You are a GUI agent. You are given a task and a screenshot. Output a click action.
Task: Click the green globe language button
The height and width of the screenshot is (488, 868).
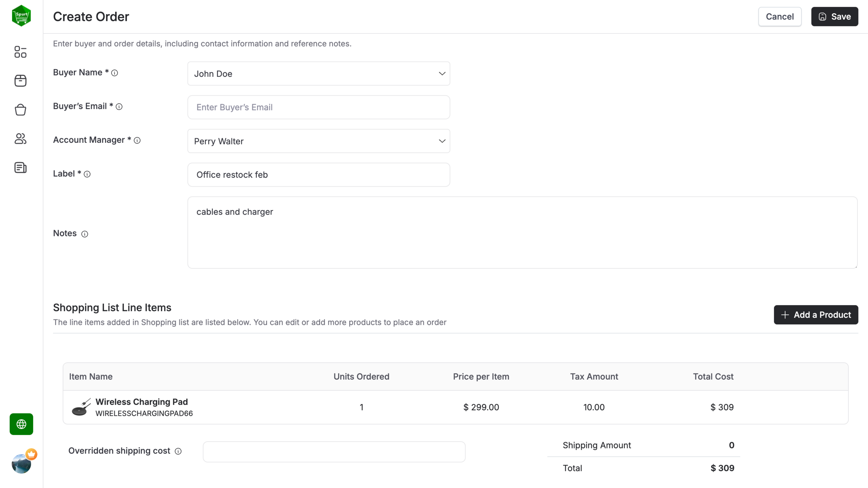(21, 424)
